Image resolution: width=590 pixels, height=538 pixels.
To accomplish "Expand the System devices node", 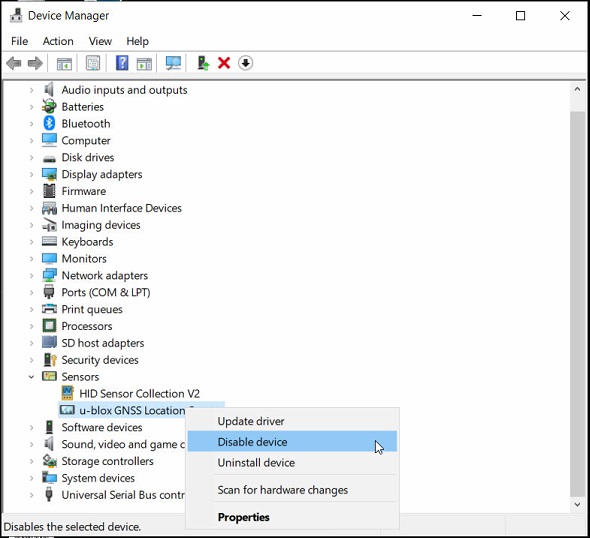I will [x=32, y=478].
